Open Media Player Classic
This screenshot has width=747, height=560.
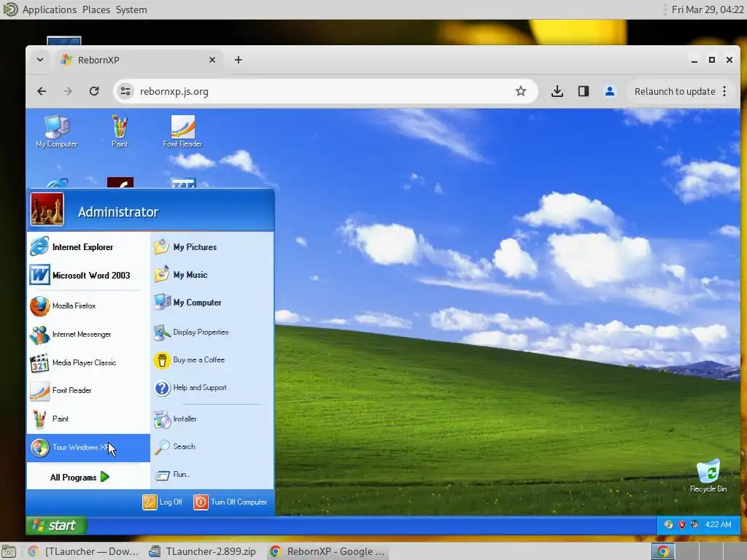coord(88,363)
